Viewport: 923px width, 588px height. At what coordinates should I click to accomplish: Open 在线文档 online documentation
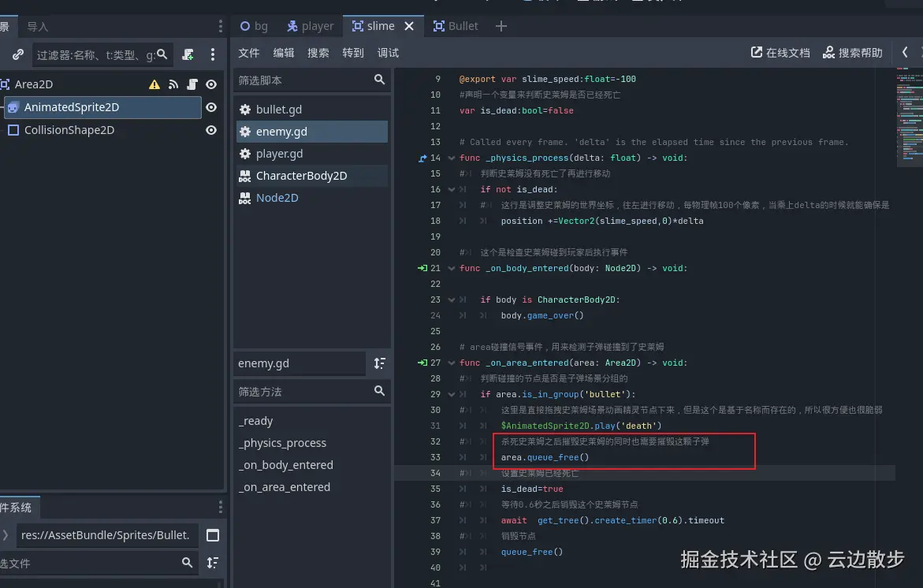click(x=780, y=53)
